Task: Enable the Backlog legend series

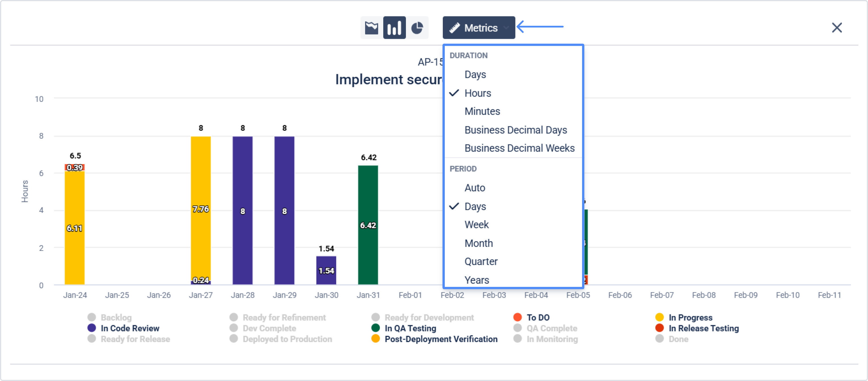Action: [x=116, y=317]
